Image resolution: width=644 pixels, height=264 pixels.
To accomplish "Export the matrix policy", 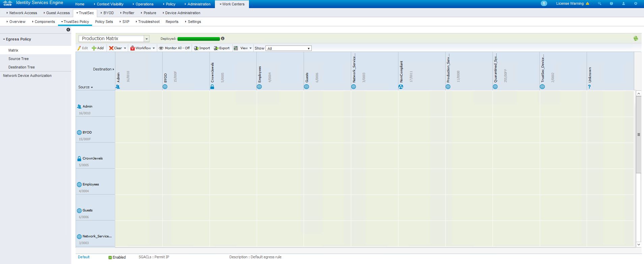I will point(222,48).
